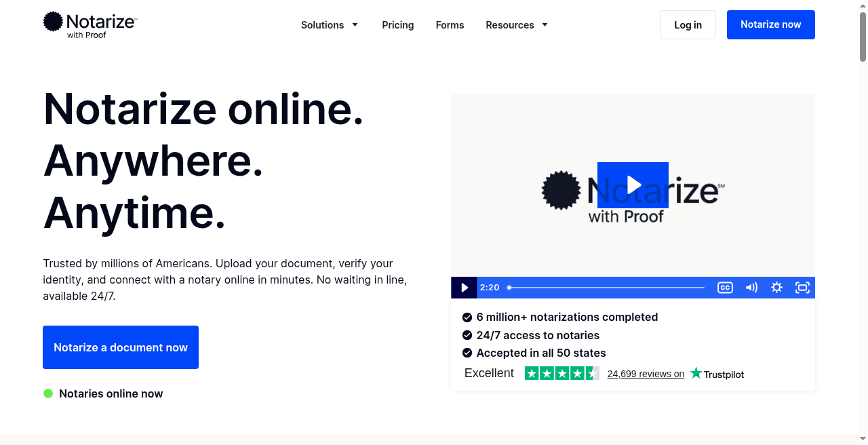Open video settings gear
This screenshot has width=868, height=445.
pos(777,288)
